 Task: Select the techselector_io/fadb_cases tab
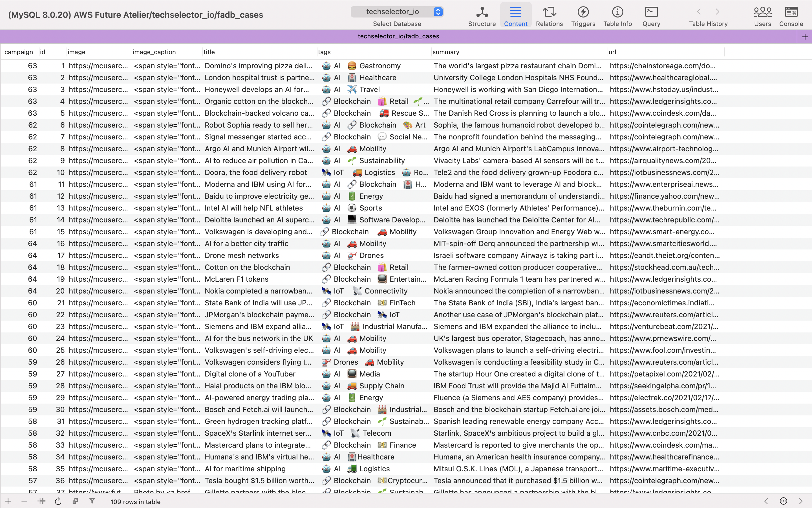(x=398, y=36)
